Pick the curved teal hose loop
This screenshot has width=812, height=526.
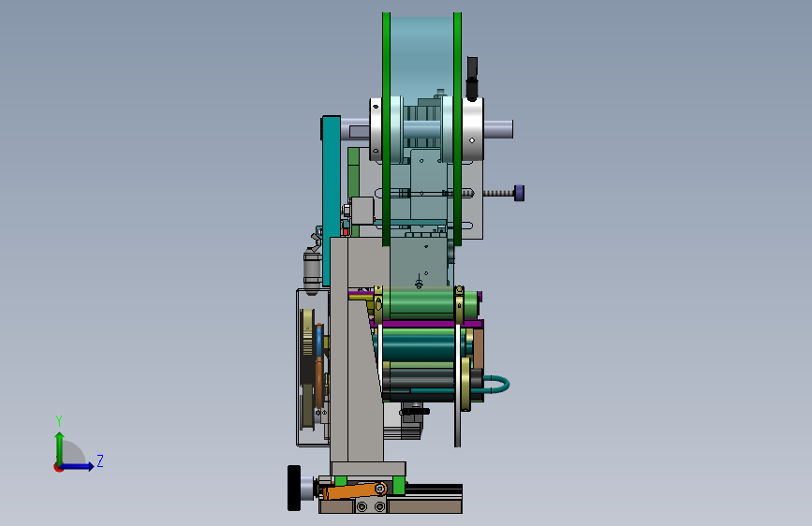point(497,385)
